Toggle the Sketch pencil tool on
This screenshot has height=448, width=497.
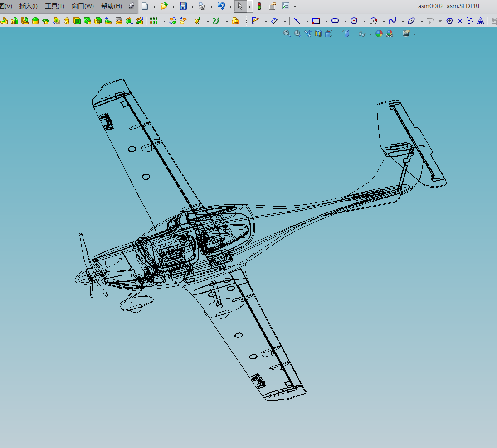coord(255,21)
